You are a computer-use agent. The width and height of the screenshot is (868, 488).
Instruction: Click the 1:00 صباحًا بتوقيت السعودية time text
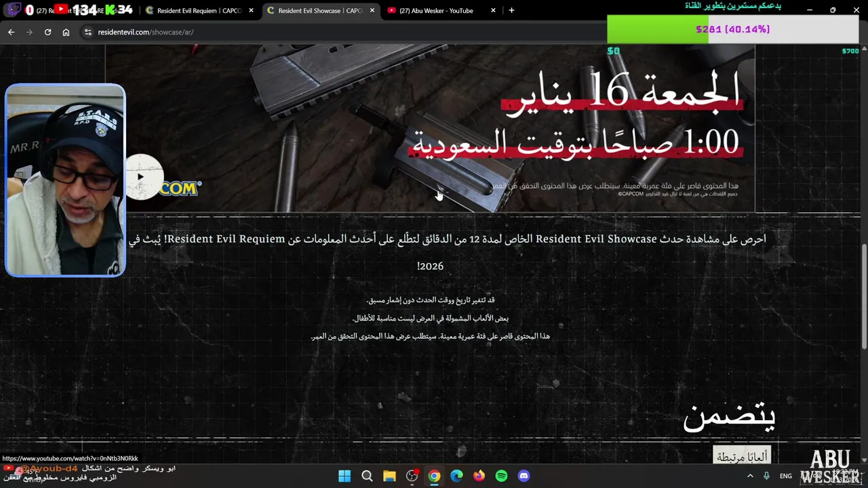tap(576, 143)
